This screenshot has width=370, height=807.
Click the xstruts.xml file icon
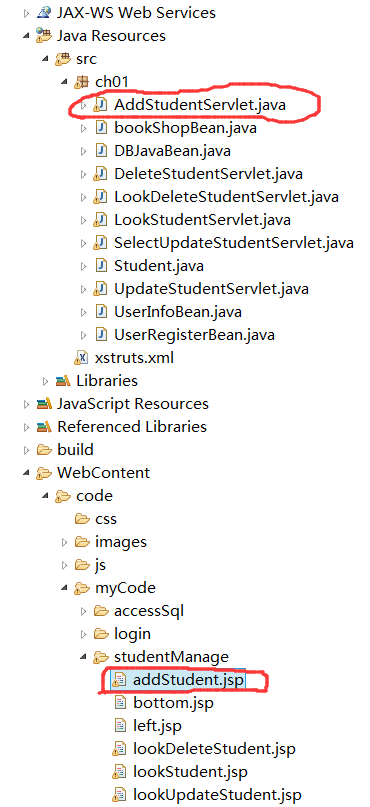(x=81, y=358)
